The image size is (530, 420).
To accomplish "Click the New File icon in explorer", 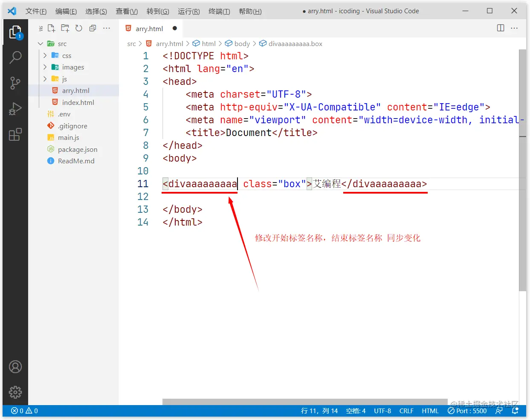I will point(52,29).
